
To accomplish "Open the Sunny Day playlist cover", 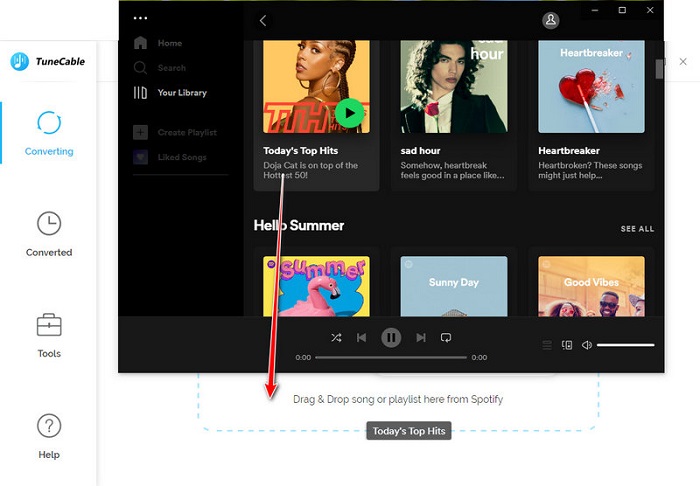I will (x=454, y=286).
